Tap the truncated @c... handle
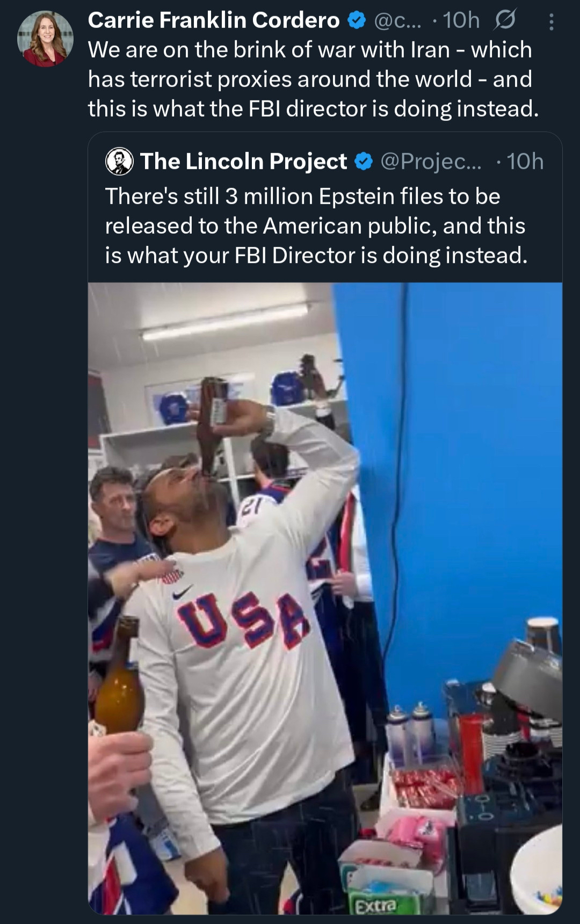Screen dimensions: 580x924 pyautogui.click(x=396, y=20)
